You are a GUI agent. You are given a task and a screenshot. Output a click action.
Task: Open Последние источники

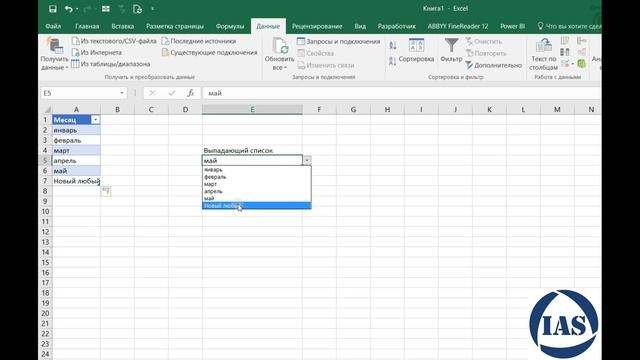199,41
